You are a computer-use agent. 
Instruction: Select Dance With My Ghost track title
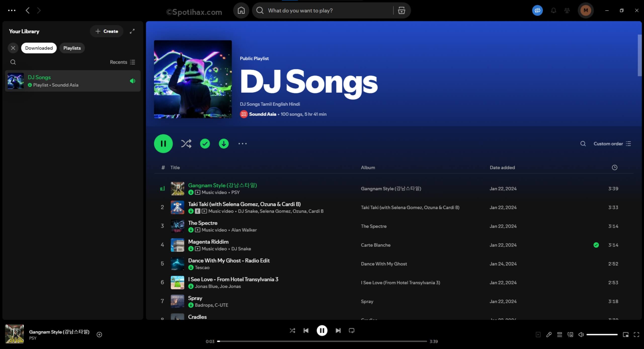point(229,260)
